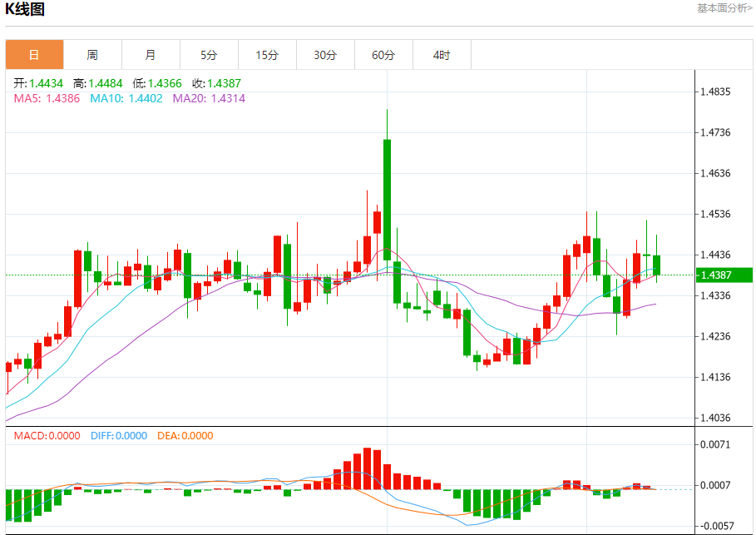
Task: Select the 日 daily chart tab
Action: pyautogui.click(x=34, y=55)
